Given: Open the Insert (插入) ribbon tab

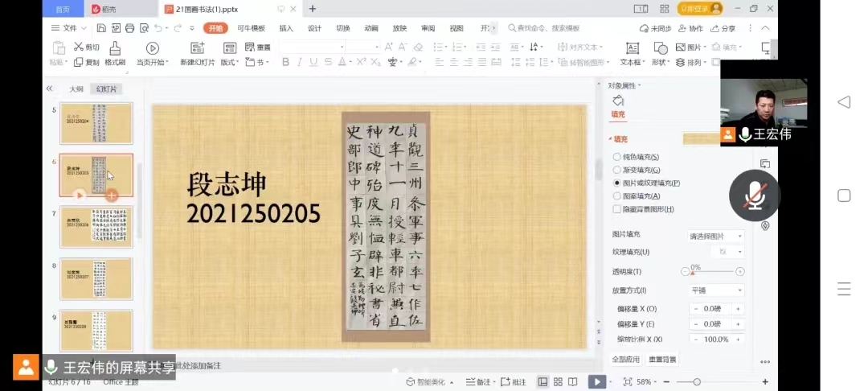Looking at the screenshot, I should [x=286, y=28].
